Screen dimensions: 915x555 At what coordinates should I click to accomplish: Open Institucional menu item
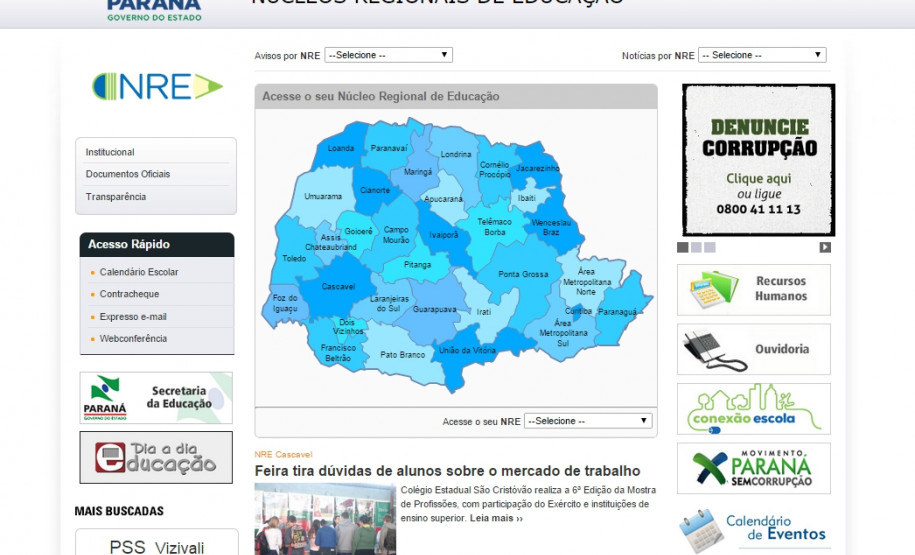click(x=110, y=152)
